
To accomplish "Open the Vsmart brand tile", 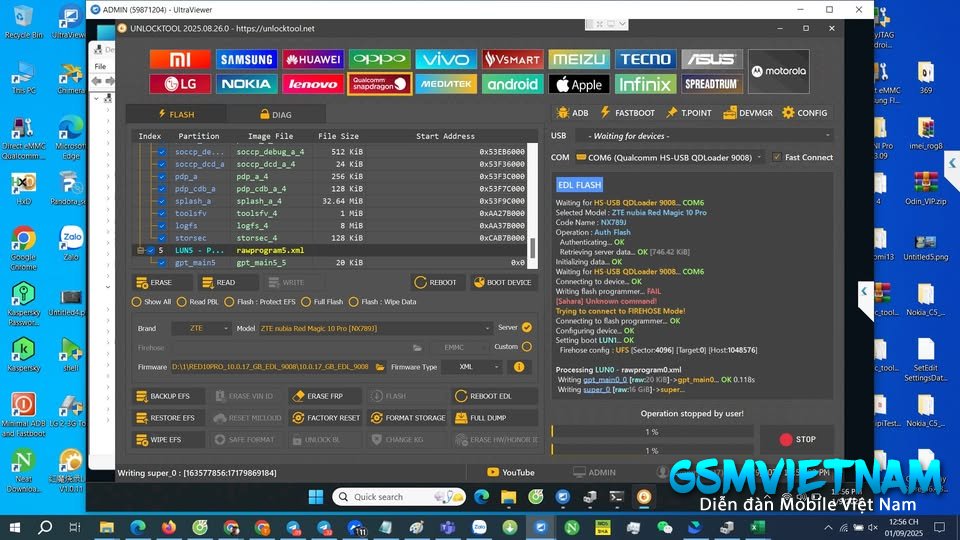I will tap(512, 59).
